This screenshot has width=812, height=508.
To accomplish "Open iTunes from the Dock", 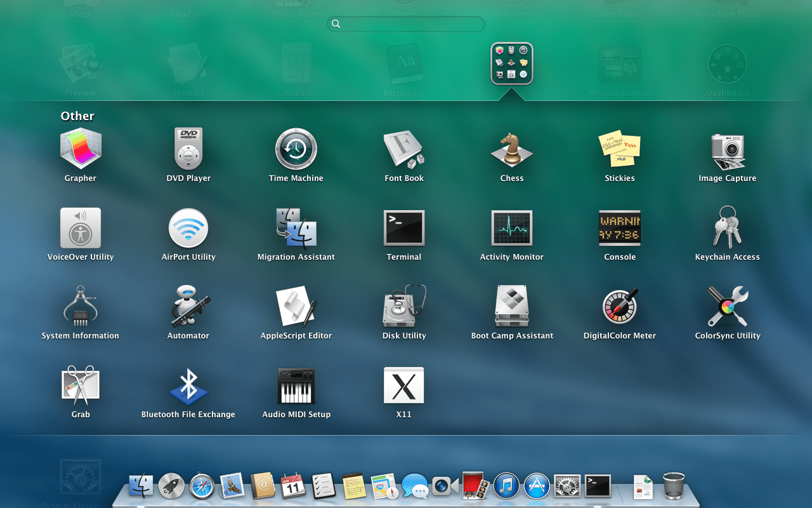I will click(506, 486).
